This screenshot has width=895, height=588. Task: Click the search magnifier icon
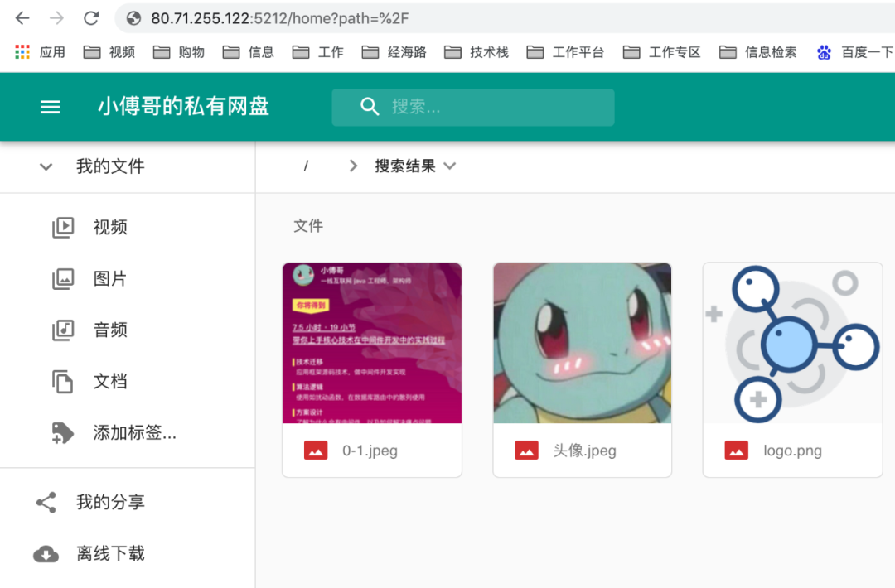370,107
